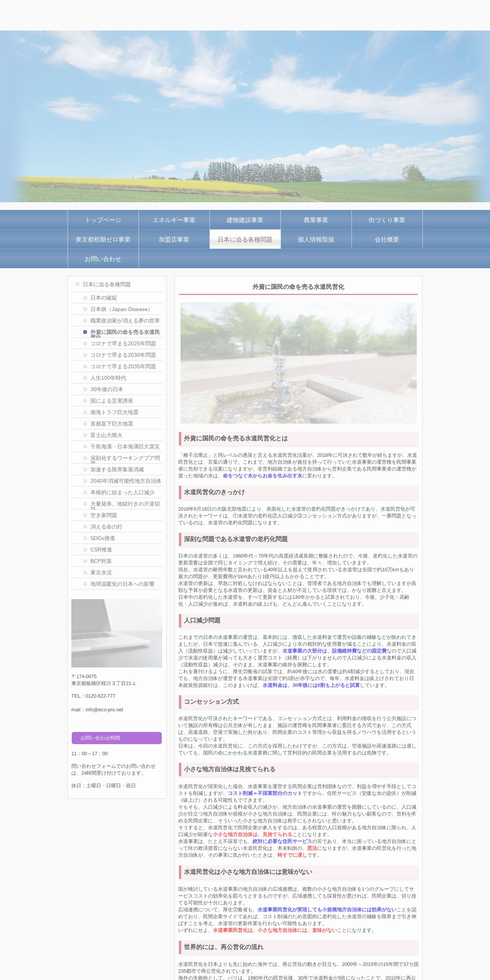Open 東京水没 sidebar link

pyautogui.click(x=117, y=572)
